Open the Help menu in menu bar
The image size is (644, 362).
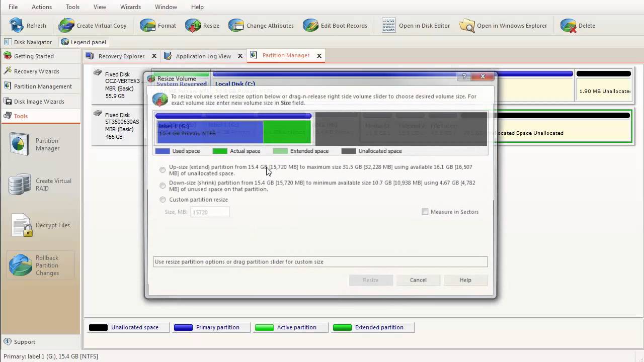tap(197, 7)
